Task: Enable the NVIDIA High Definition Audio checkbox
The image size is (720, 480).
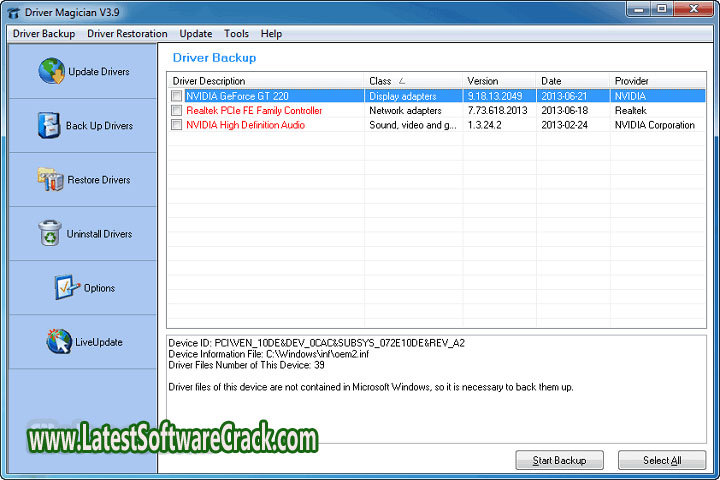Action: point(177,126)
